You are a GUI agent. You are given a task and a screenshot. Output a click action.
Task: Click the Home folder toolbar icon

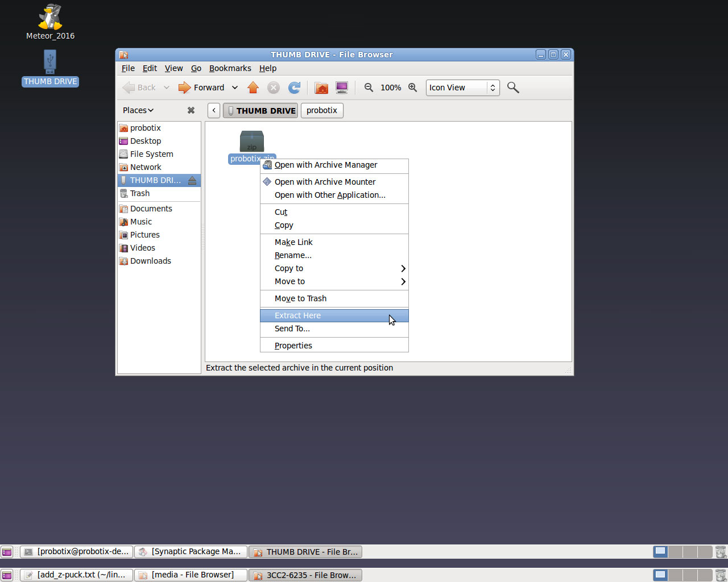click(321, 88)
